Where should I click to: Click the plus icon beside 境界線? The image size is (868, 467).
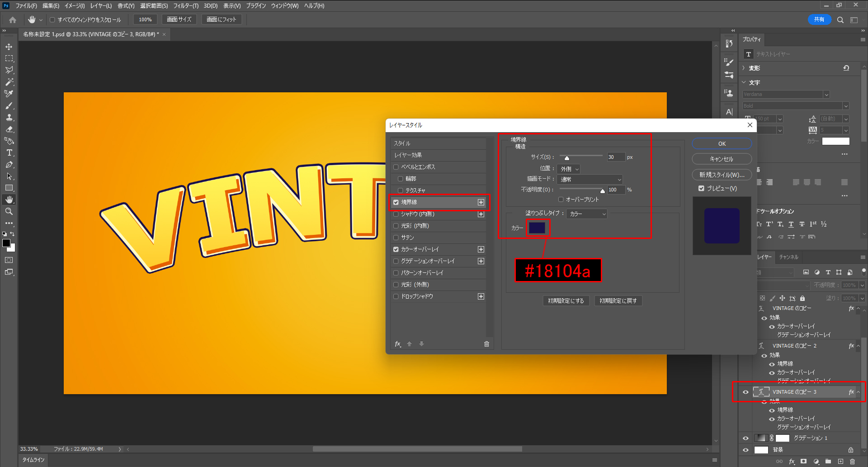[481, 202]
